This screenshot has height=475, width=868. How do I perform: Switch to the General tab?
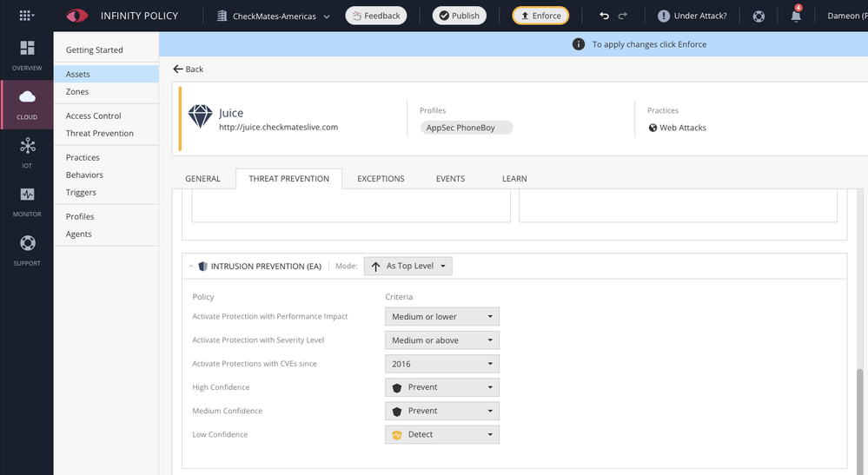point(202,179)
